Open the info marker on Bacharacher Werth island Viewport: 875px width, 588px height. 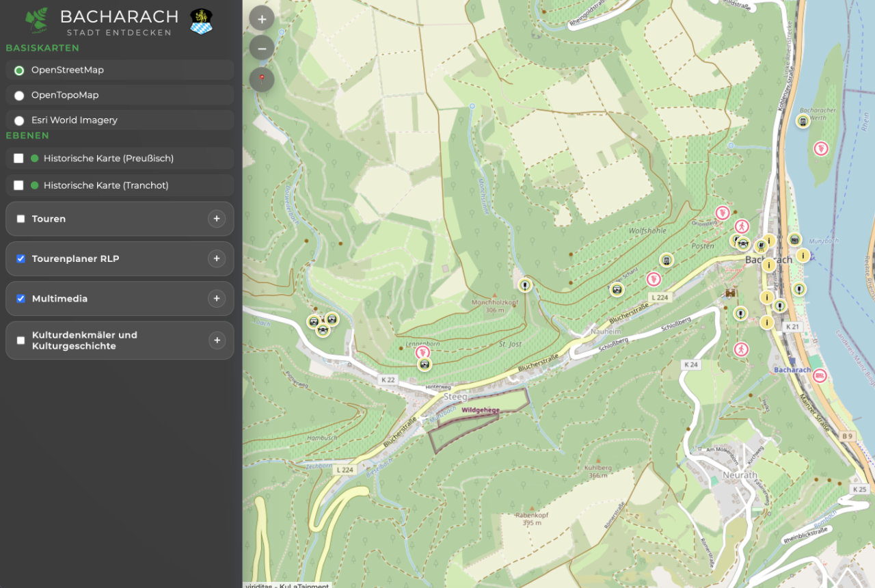pyautogui.click(x=803, y=120)
